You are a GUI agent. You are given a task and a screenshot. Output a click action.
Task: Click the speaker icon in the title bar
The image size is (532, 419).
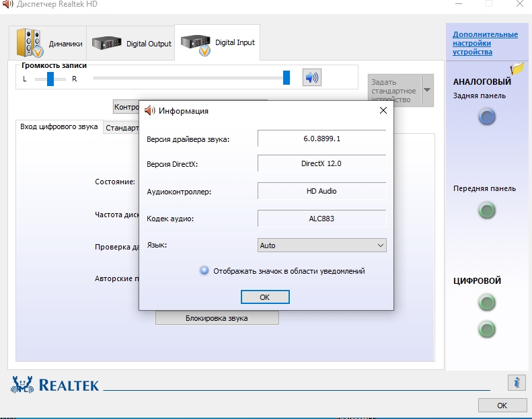[7, 4]
